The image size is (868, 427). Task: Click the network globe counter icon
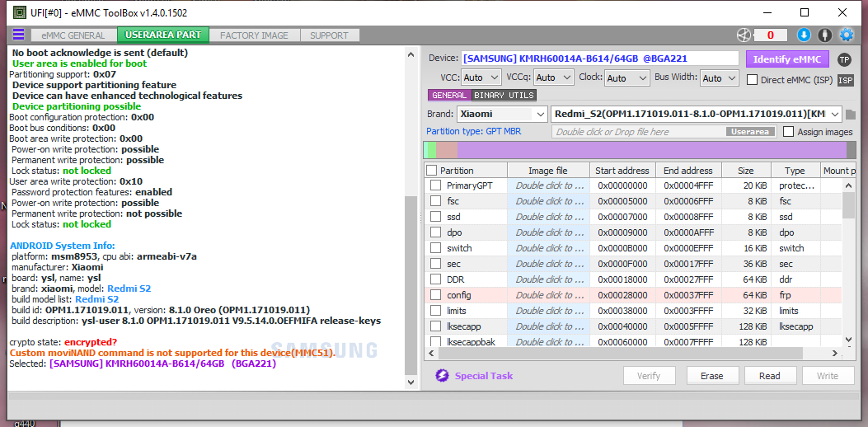[x=744, y=35]
